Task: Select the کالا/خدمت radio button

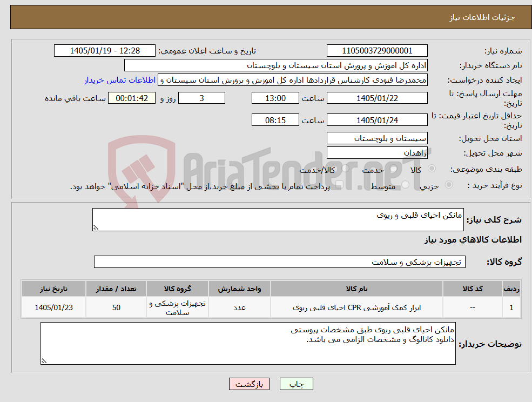Action: tap(346, 169)
